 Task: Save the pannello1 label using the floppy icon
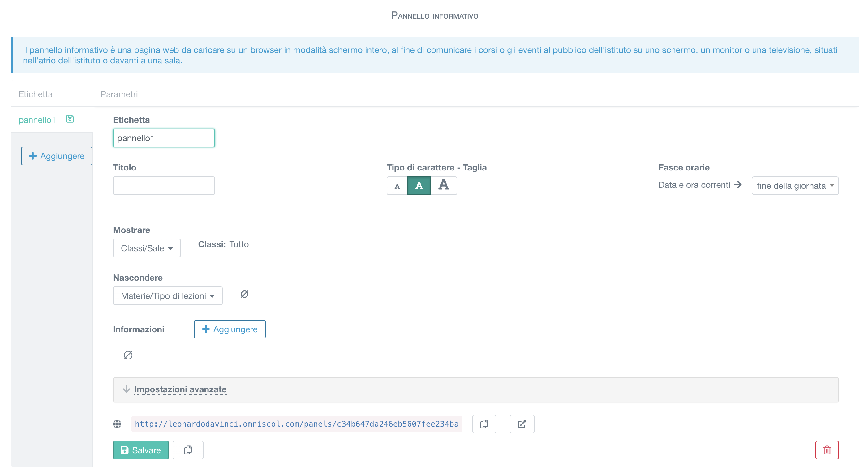[x=70, y=118]
